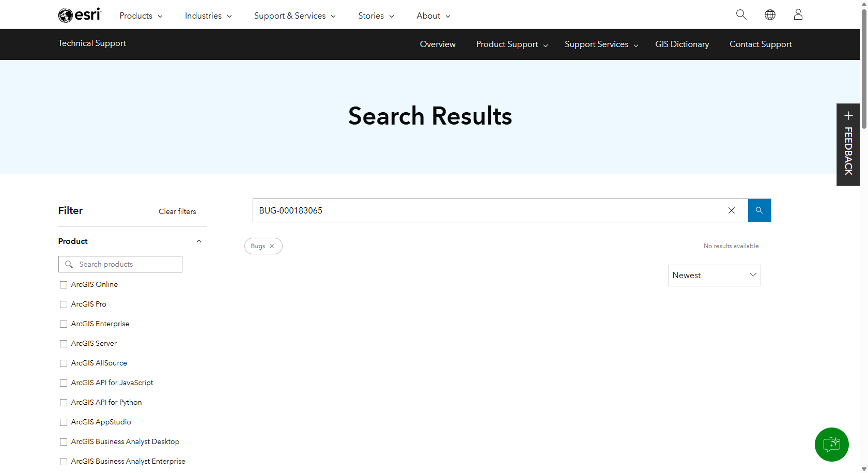Focus the Search products field
The height and width of the screenshot is (473, 868).
click(120, 264)
